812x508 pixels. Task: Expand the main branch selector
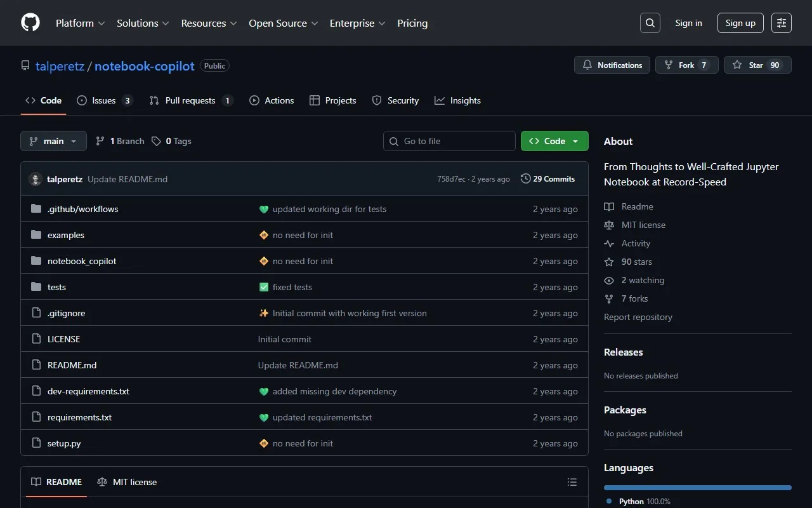tap(53, 141)
